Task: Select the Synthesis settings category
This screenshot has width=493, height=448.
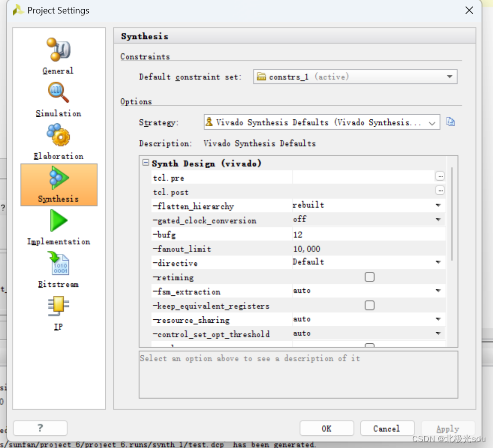Action: [59, 185]
